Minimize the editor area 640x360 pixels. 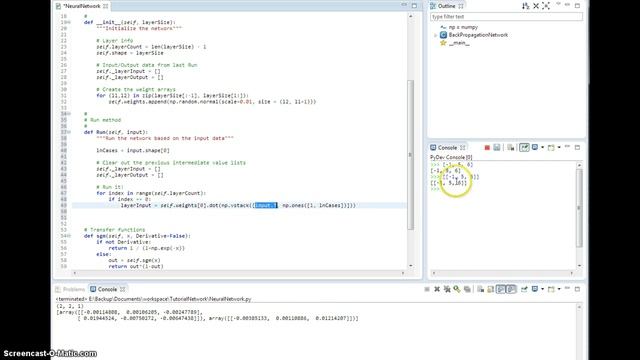404,5
